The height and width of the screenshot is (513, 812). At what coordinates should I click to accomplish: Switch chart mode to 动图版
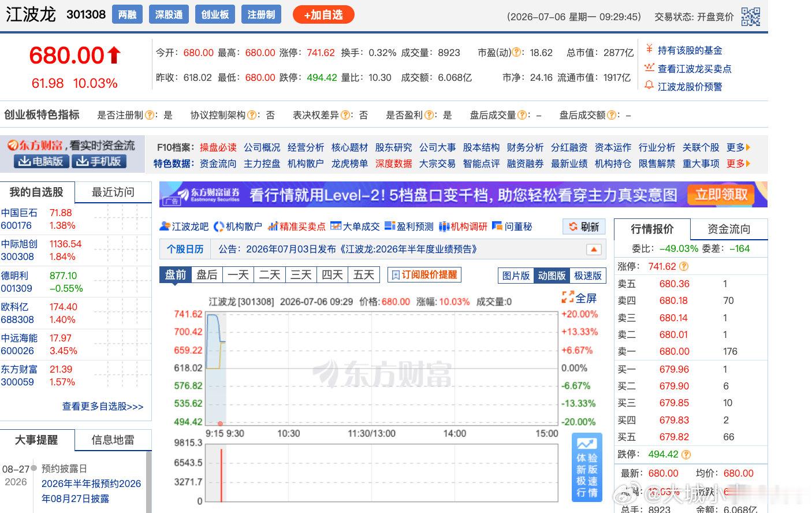[x=552, y=276]
